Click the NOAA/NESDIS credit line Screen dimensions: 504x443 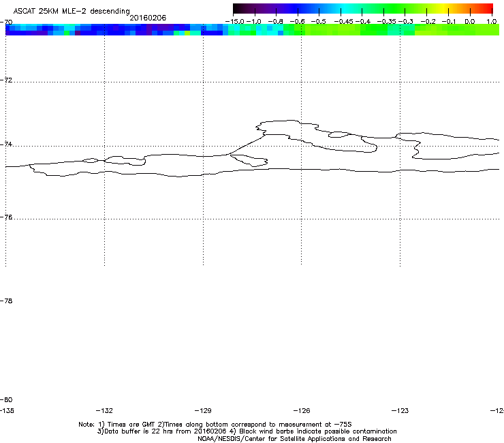point(294,438)
